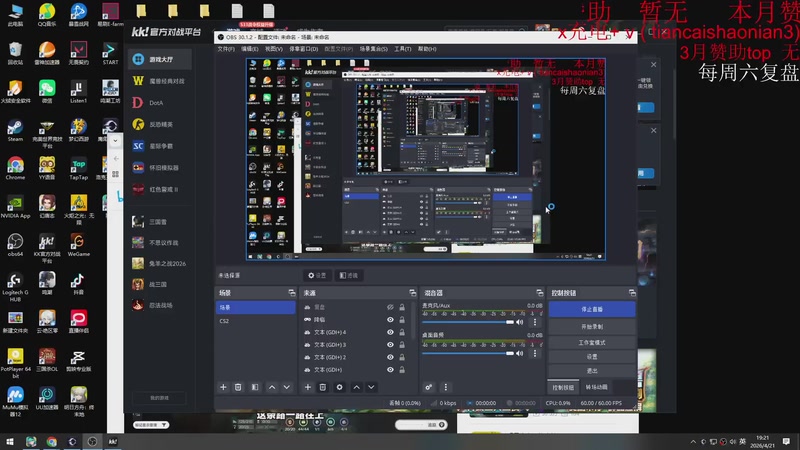
Task: Open advanced audio properties gears icon
Action: tap(429, 387)
